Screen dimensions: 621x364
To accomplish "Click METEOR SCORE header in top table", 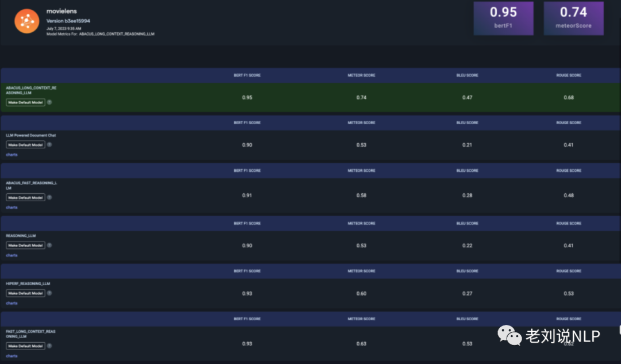I will 361,75.
